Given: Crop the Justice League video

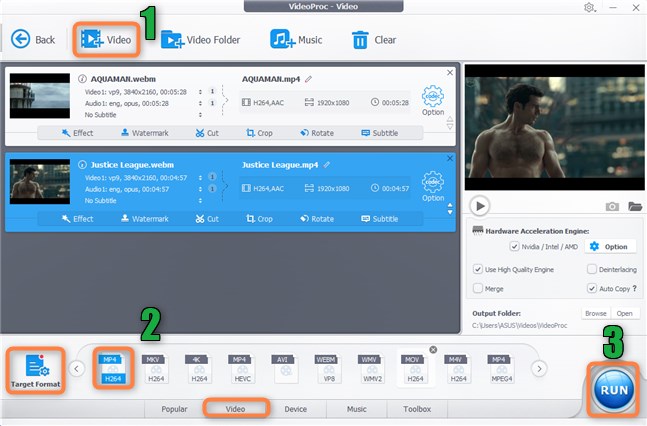Looking at the screenshot, I should [260, 219].
